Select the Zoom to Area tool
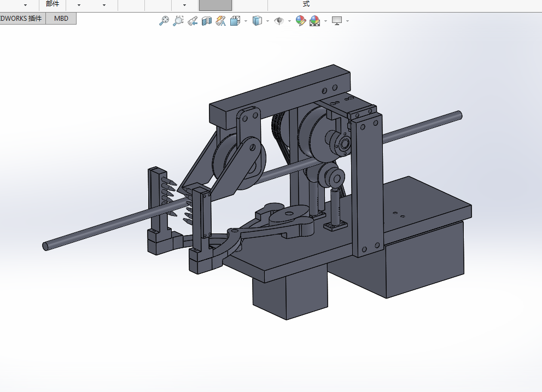This screenshot has width=542, height=392. pyautogui.click(x=178, y=21)
